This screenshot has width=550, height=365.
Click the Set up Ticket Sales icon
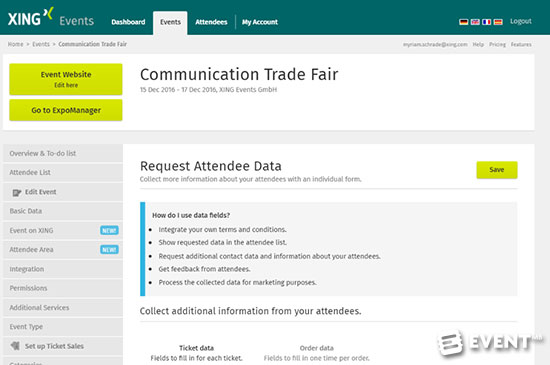(x=15, y=346)
